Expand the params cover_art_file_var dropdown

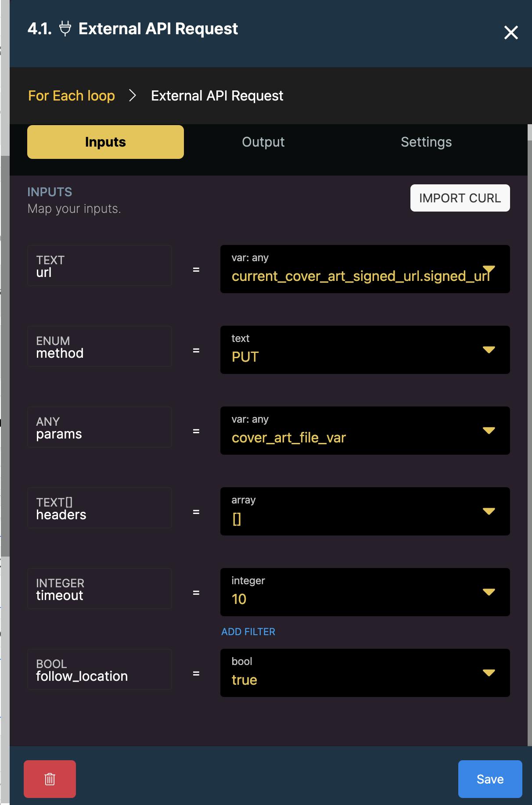[x=489, y=431]
